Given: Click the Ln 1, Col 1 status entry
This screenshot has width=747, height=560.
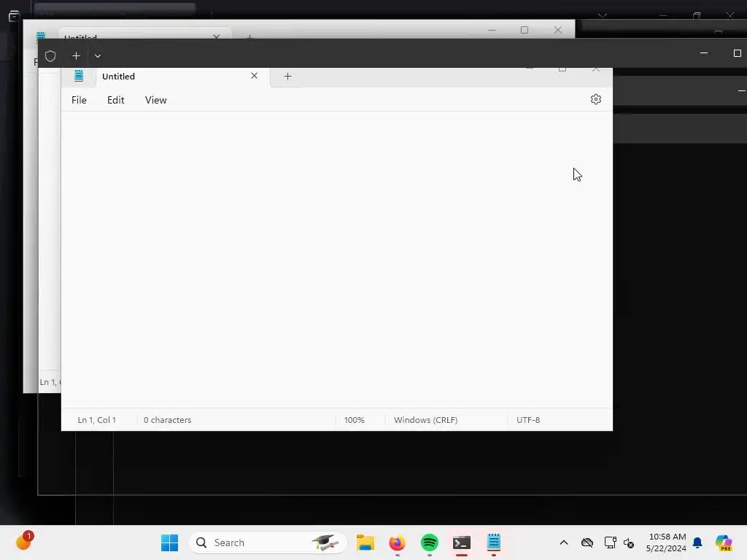Looking at the screenshot, I should [97, 420].
